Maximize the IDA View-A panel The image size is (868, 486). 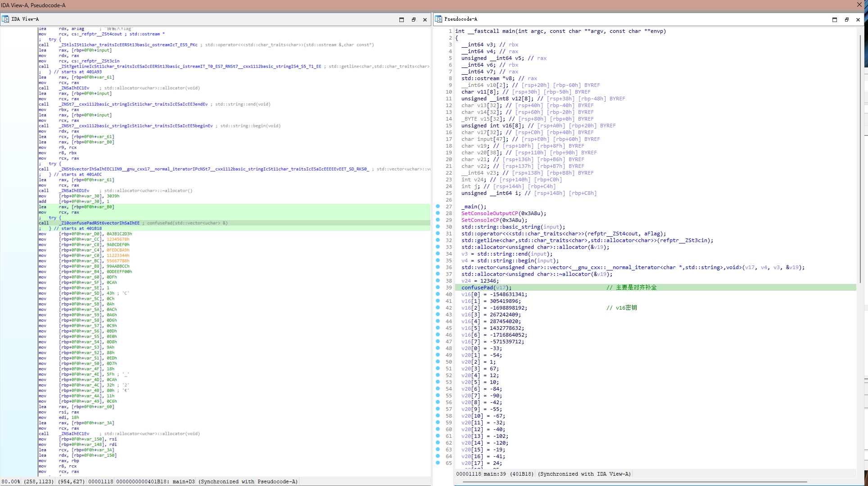pos(402,19)
